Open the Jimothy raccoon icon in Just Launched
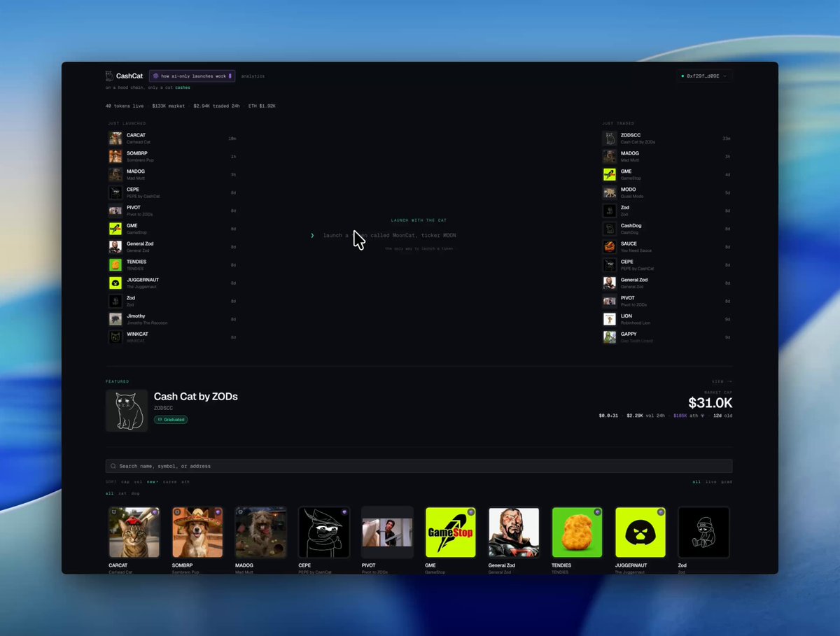 [115, 319]
